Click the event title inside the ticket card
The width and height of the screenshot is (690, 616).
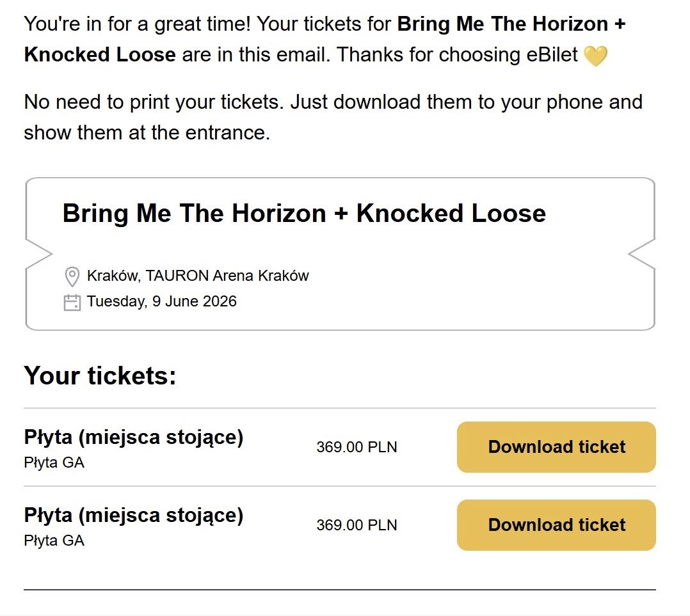coord(304,213)
